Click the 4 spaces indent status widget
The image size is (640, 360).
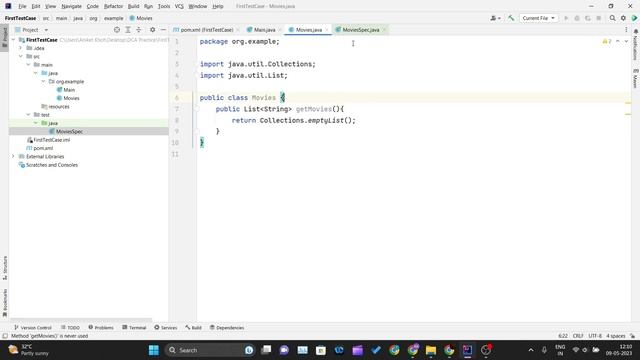click(x=616, y=336)
